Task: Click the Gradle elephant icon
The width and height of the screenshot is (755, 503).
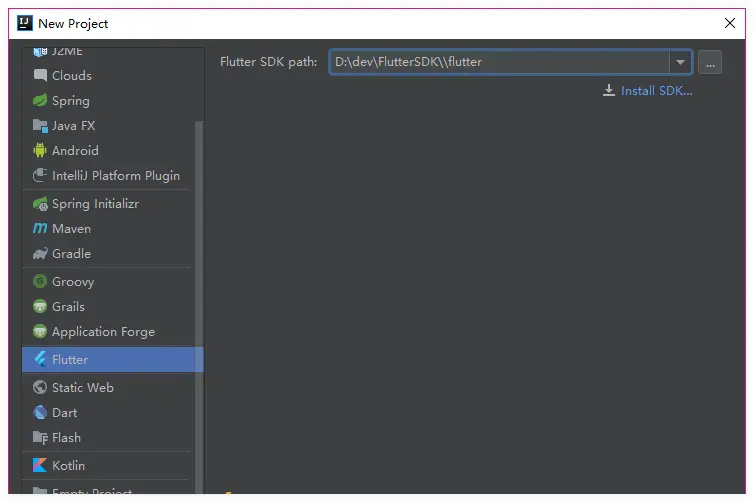Action: (40, 253)
